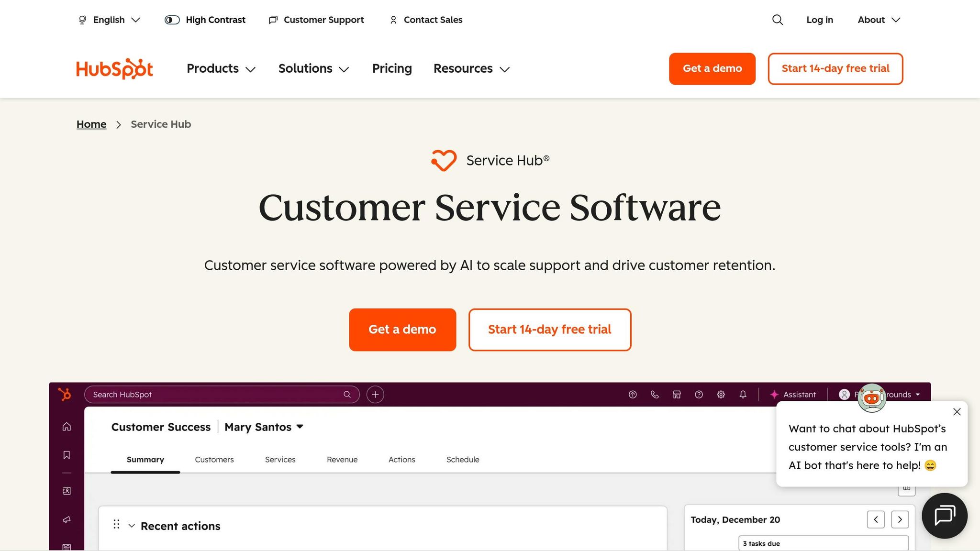This screenshot has height=551, width=980.
Task: Select the Home icon in the left sidebar
Action: [x=67, y=427]
